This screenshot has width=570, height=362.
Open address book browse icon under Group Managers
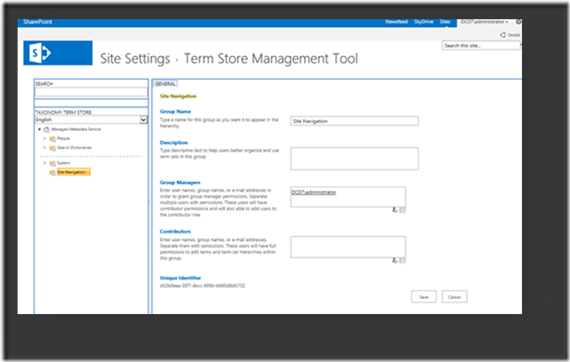(402, 210)
